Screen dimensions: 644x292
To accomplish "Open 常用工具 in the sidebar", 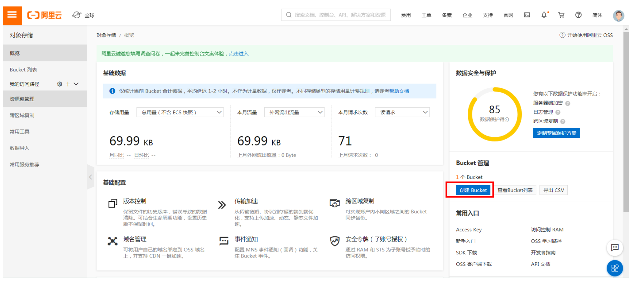I will tap(45, 132).
